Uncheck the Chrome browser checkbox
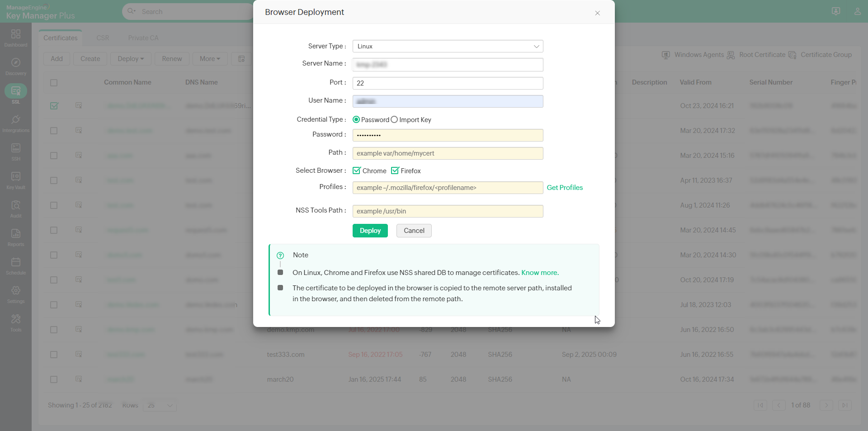The height and width of the screenshot is (431, 868). tap(357, 171)
